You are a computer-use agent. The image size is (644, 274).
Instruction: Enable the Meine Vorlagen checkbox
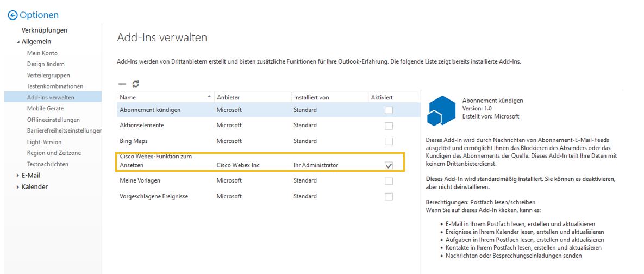[x=389, y=181]
